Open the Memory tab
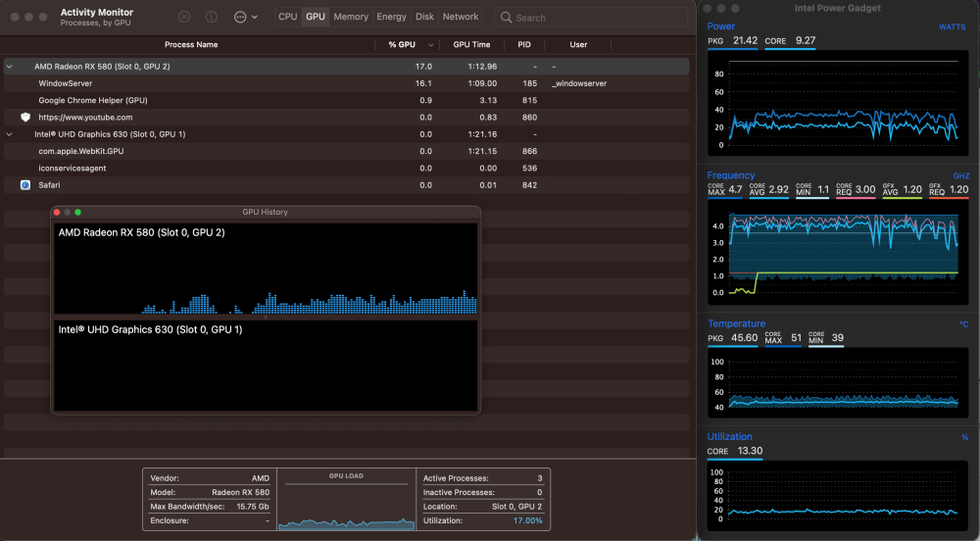 tap(351, 17)
